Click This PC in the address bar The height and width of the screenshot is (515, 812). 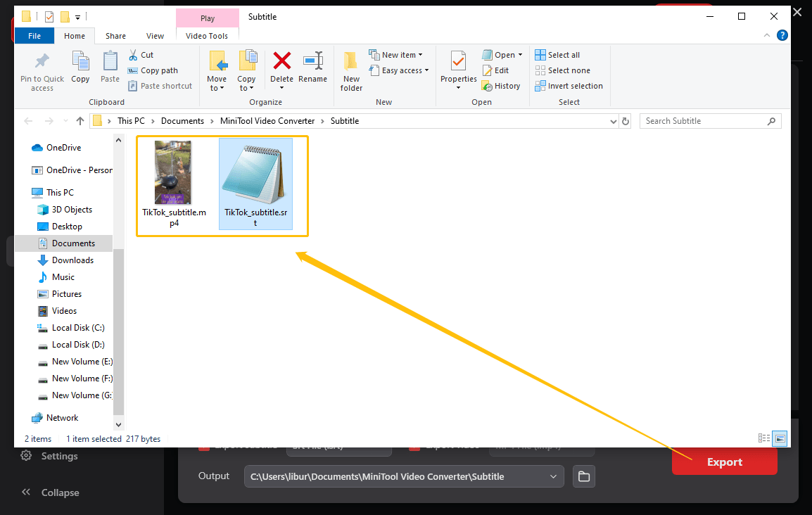(x=131, y=121)
